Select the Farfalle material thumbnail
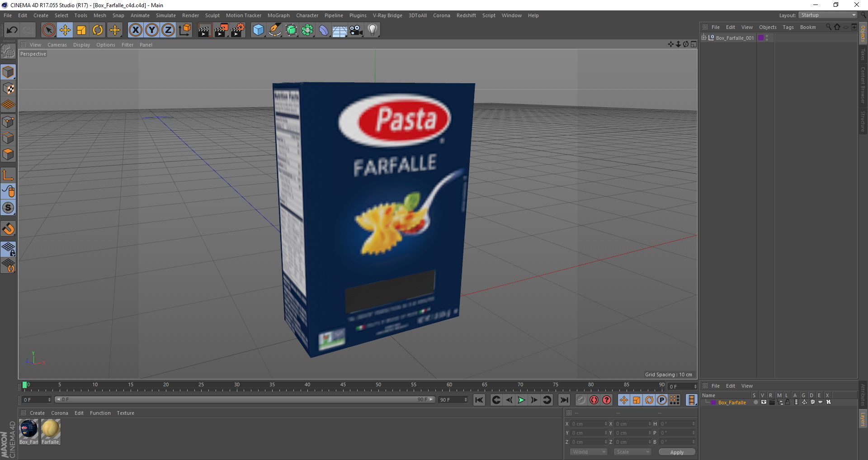Screen dimensions: 868x460 (50, 429)
